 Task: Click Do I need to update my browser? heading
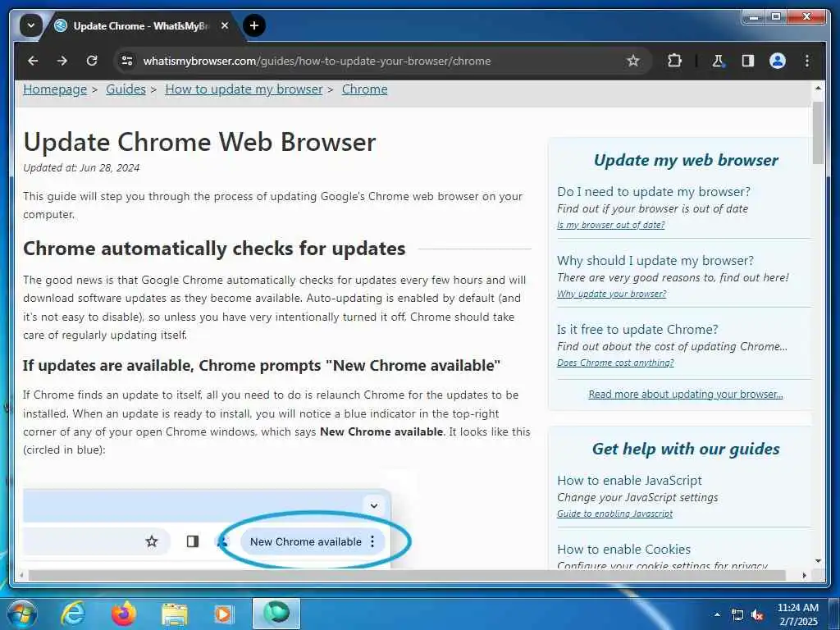[x=654, y=191]
